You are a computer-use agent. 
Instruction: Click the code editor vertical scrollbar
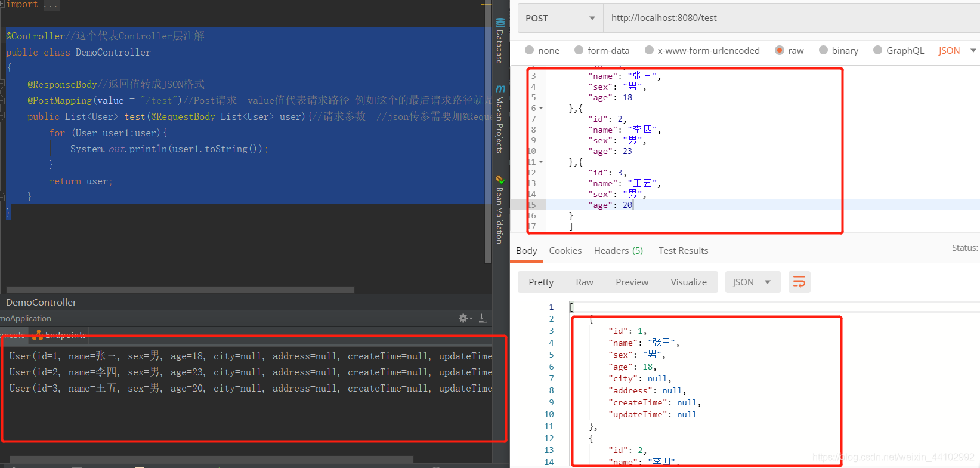489,131
